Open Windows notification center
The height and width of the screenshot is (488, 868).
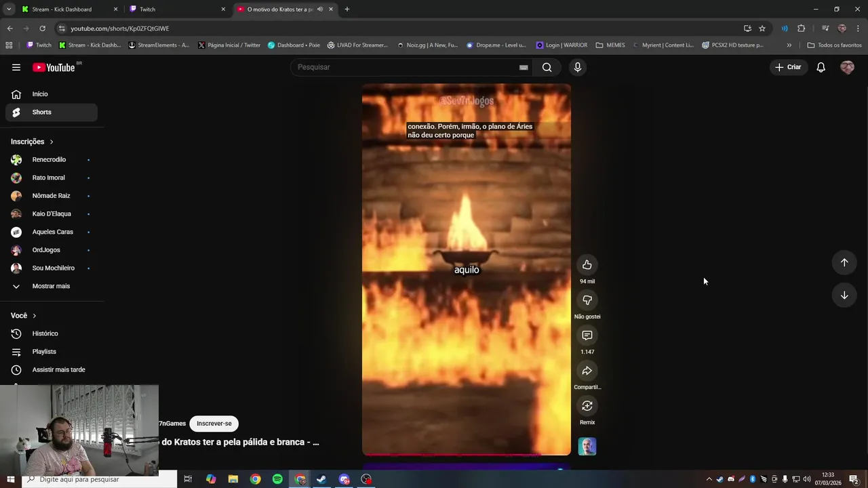click(854, 479)
